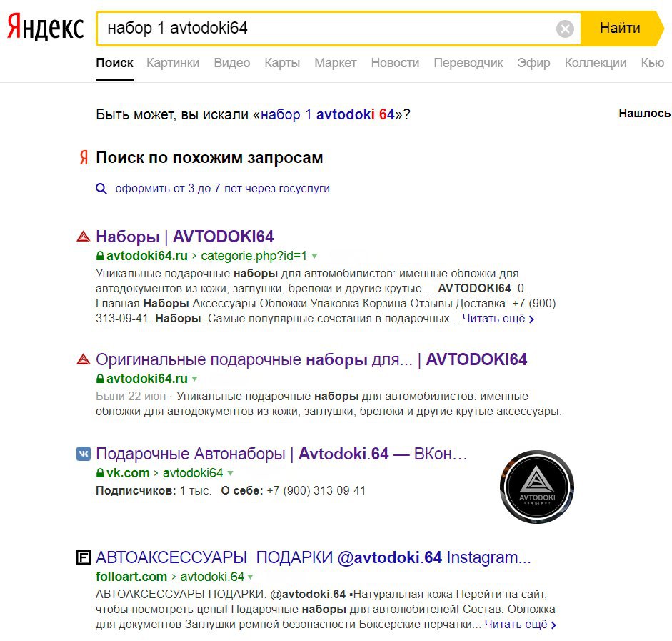Clear the search query with the X icon

[565, 29]
